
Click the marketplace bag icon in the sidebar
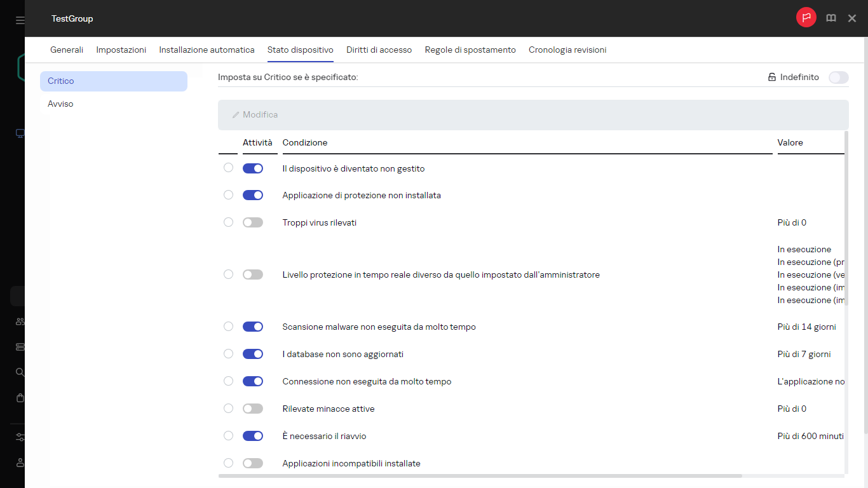[19, 398]
